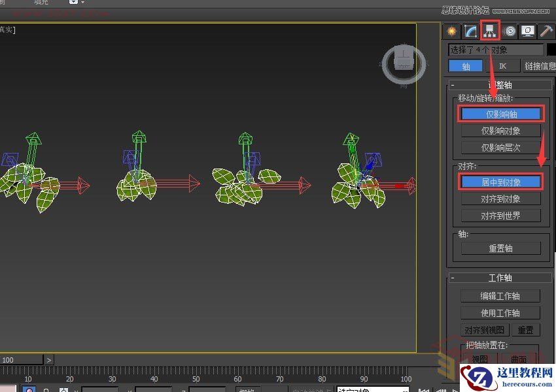
Task: Collapse the 调整轴 rollout
Action: (x=453, y=85)
